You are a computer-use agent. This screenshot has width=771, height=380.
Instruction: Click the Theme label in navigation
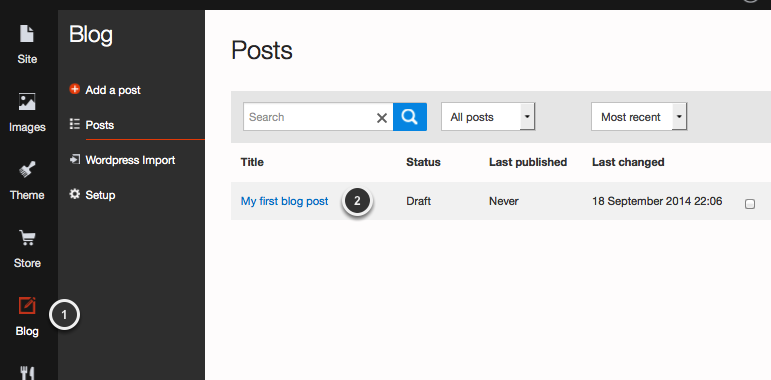coord(27,195)
